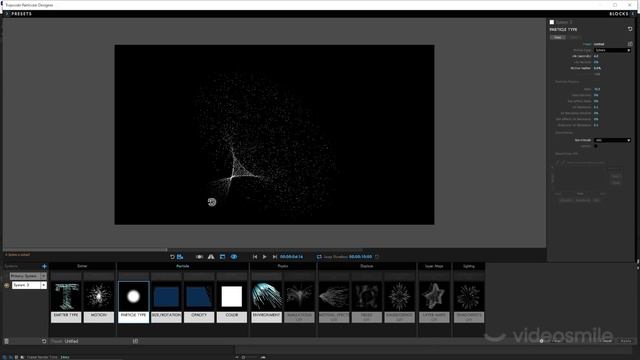Toggle visibility of System 3

tap(7, 285)
